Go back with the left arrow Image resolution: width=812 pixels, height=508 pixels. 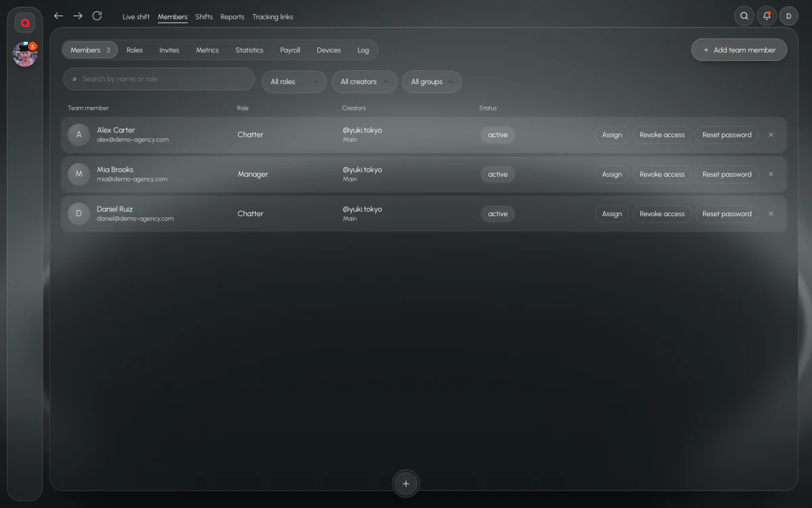coord(58,16)
